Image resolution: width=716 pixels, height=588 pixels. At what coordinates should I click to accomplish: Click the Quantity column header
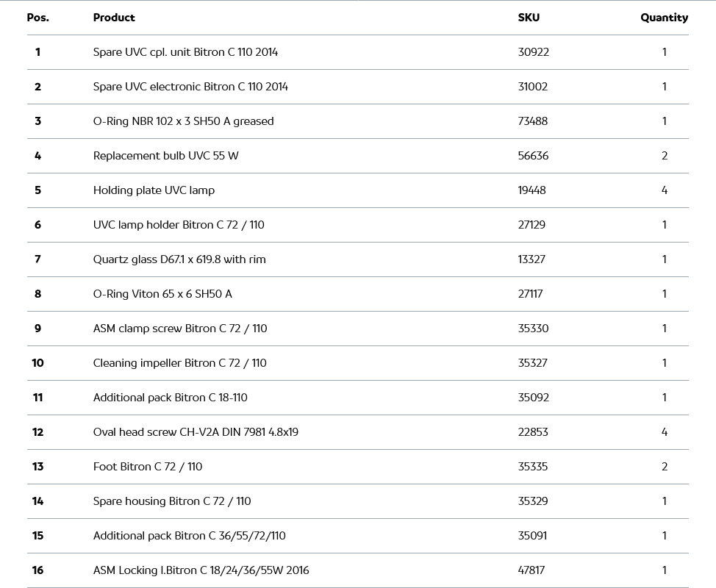664,18
